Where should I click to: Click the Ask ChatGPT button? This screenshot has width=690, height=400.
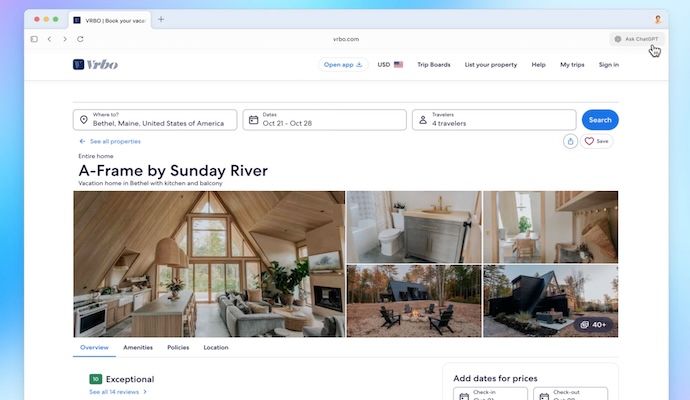(636, 39)
